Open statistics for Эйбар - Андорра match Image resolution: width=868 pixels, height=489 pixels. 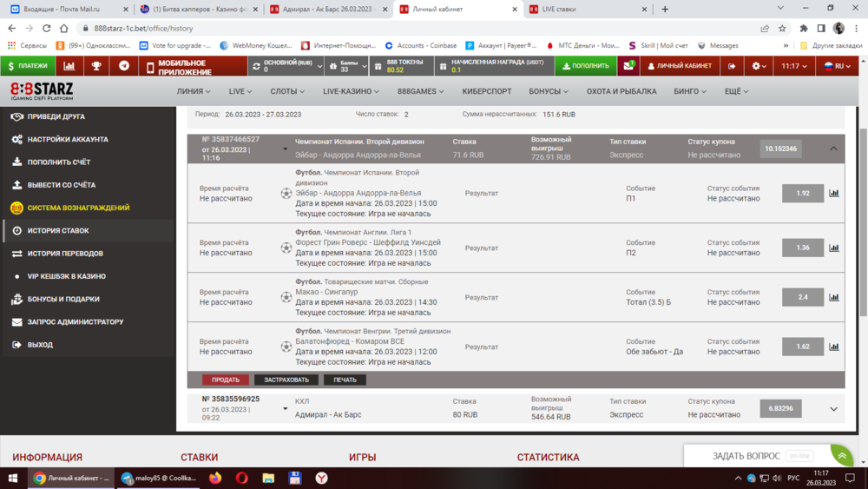click(833, 194)
